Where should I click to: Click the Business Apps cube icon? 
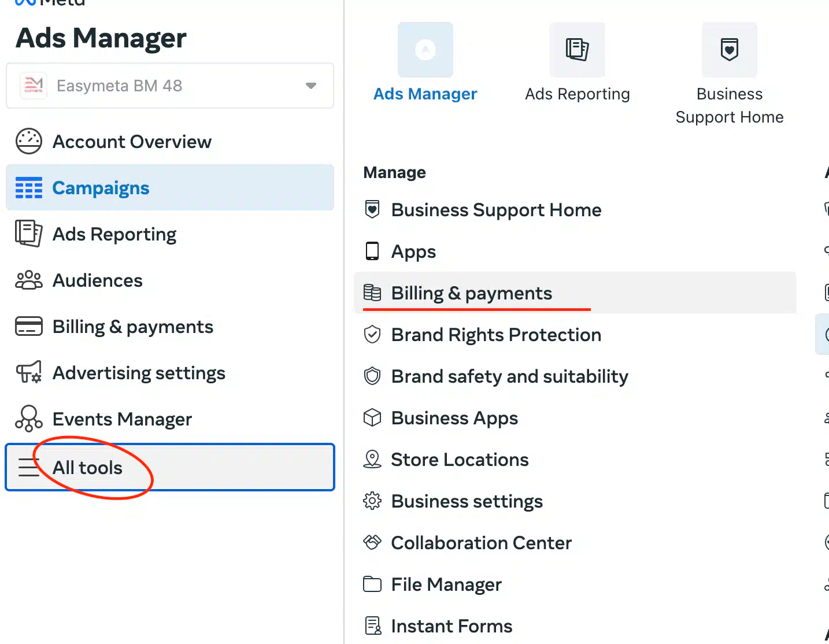tap(372, 417)
